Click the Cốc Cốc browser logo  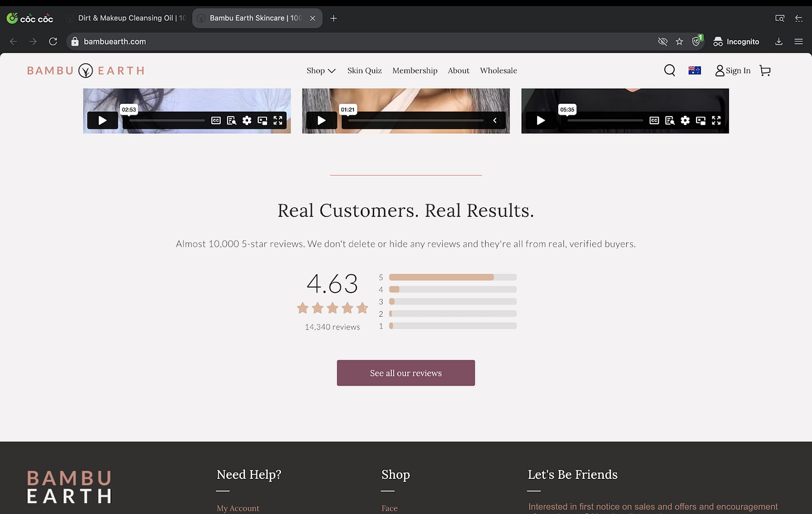tap(30, 18)
